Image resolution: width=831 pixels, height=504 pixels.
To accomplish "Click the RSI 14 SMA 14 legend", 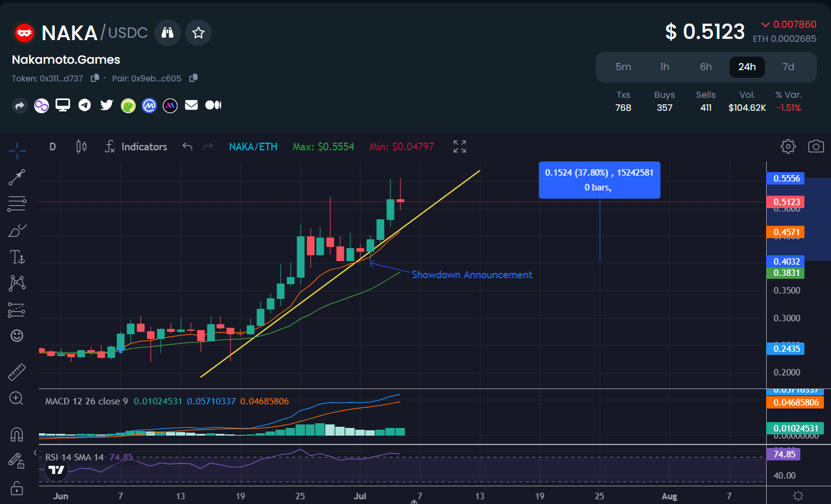I will [x=74, y=457].
